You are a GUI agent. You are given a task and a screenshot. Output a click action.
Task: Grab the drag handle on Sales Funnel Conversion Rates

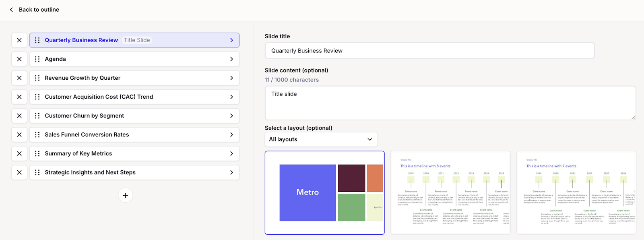(37, 134)
